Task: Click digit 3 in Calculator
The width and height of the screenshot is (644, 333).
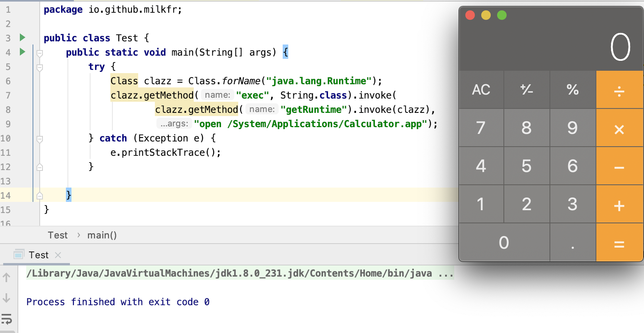Action: (x=573, y=204)
